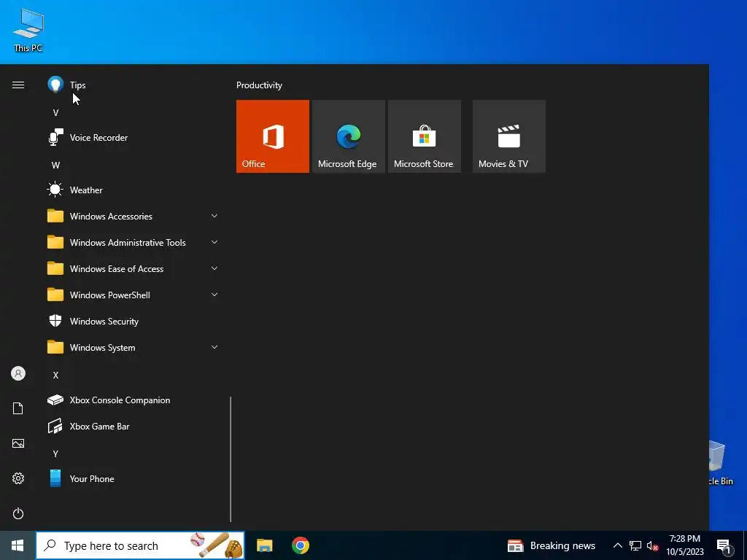Click the Windows Start button
This screenshot has height=560, width=747.
tap(18, 545)
